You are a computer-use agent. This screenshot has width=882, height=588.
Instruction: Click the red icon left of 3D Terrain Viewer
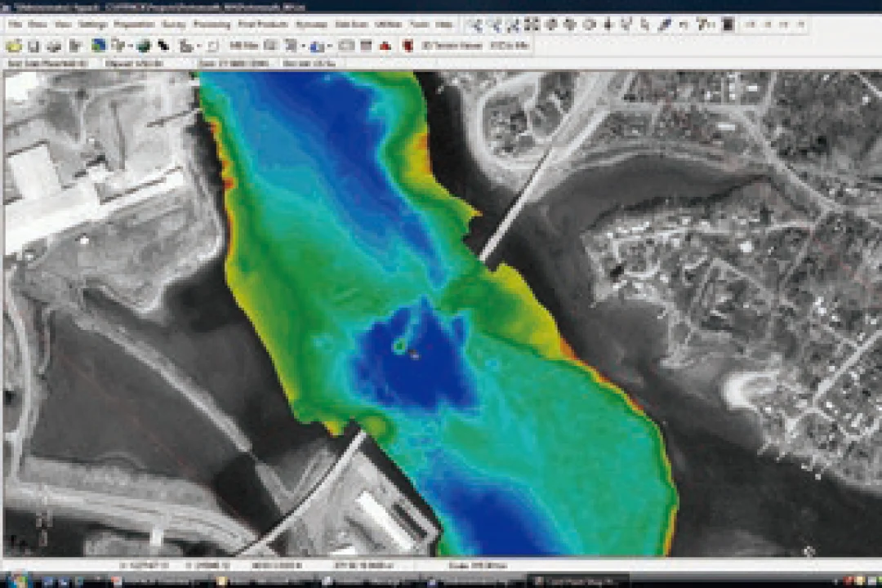pyautogui.click(x=407, y=46)
